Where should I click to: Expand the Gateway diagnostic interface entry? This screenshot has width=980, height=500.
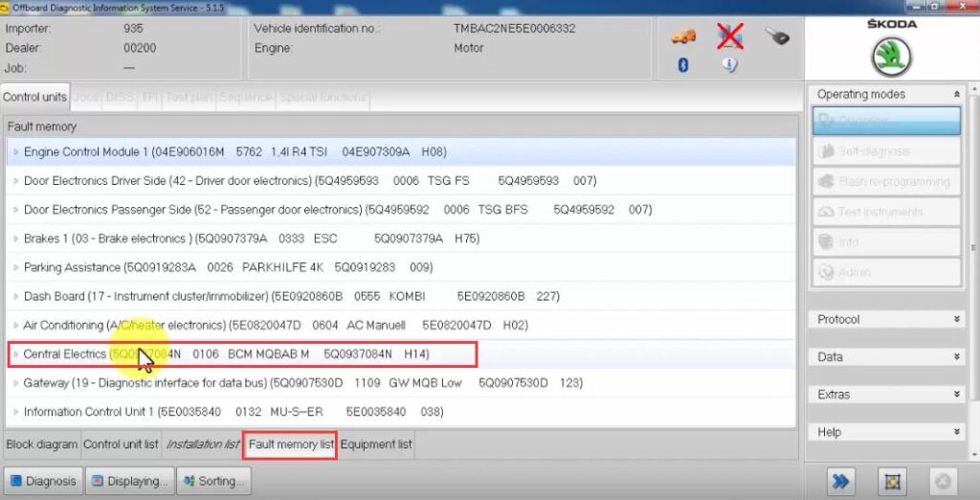coord(16,383)
